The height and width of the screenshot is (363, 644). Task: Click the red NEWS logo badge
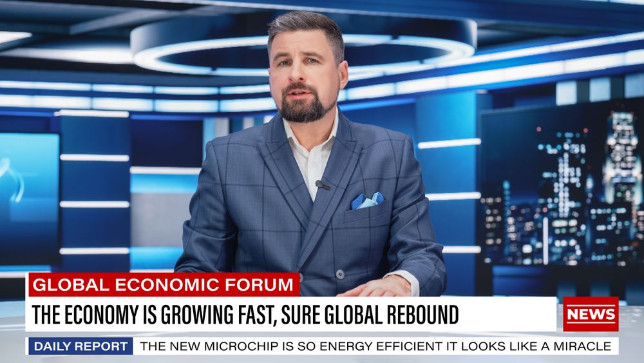pos(590,314)
